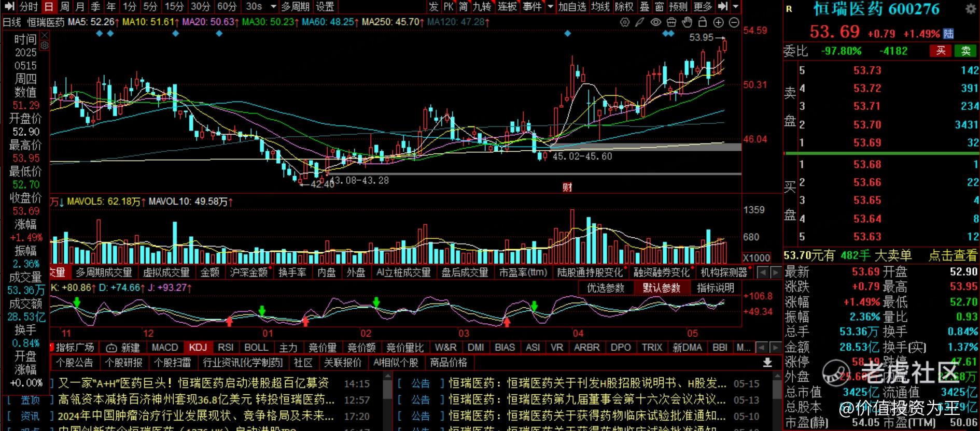Expand the dropdown arrow after 事件
The image size is (980, 431).
pyautogui.click(x=550, y=7)
